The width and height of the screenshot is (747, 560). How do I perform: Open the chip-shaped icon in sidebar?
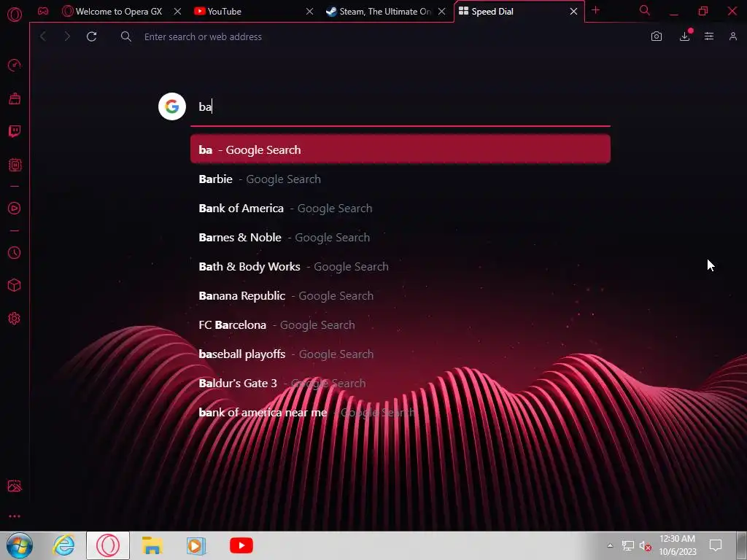click(x=15, y=165)
